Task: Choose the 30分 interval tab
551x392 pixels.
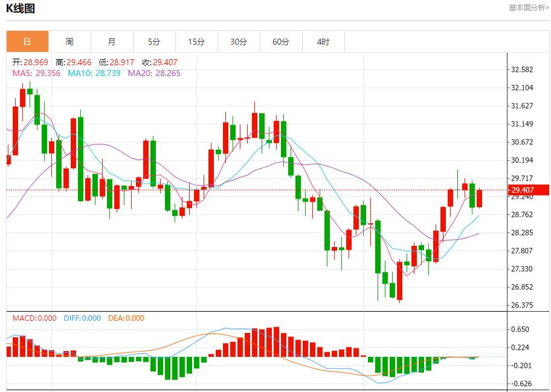Action: 239,42
